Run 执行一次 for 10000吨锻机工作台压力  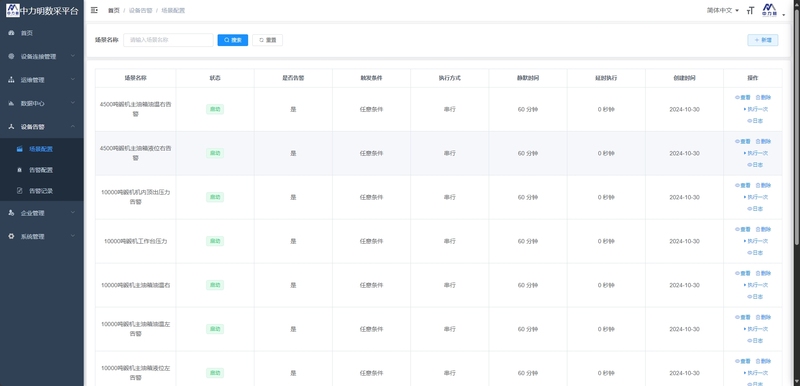click(756, 241)
